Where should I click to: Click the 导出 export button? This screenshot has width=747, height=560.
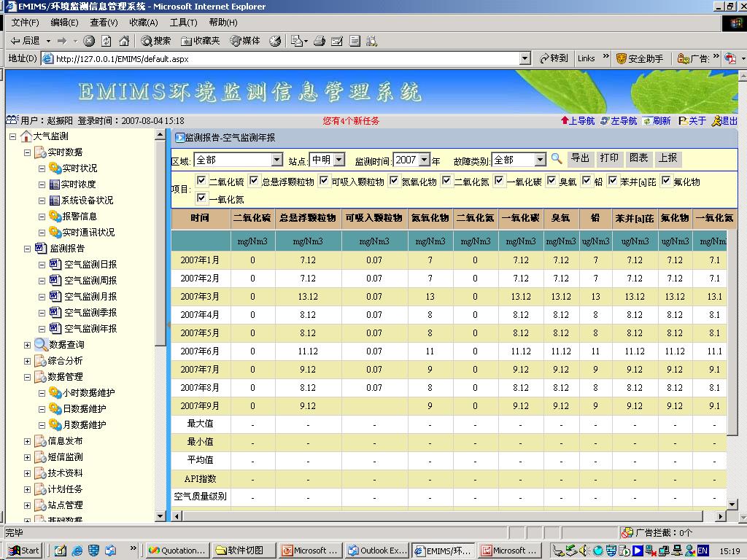click(x=580, y=158)
